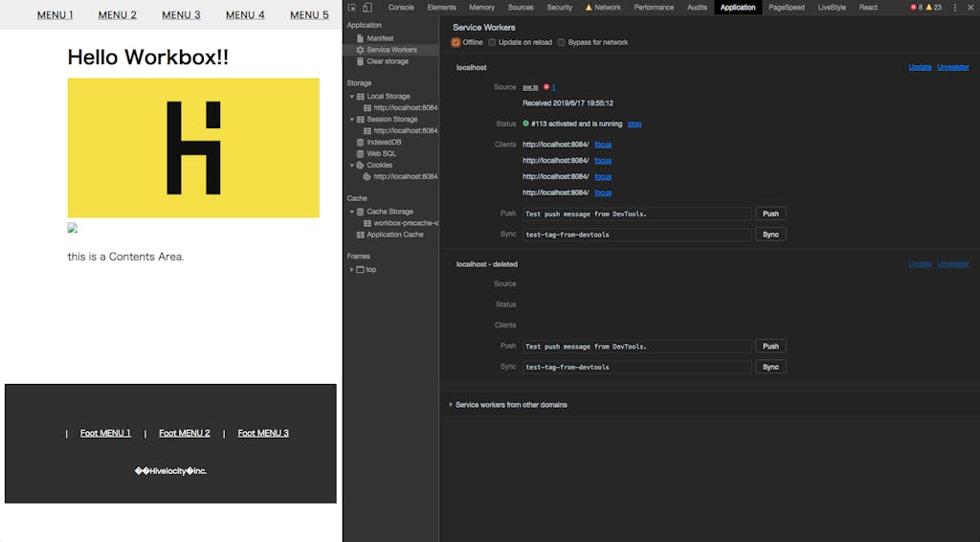Click push message field of deleted worker
The width and height of the screenshot is (980, 542).
637,347
